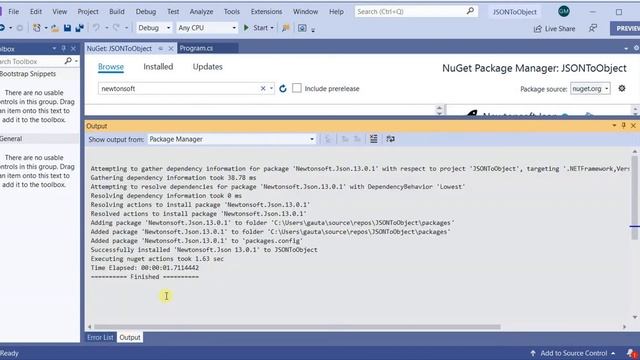The image size is (640, 360).
Task: Click the Output vertical scrollbar thumb
Action: [634, 198]
